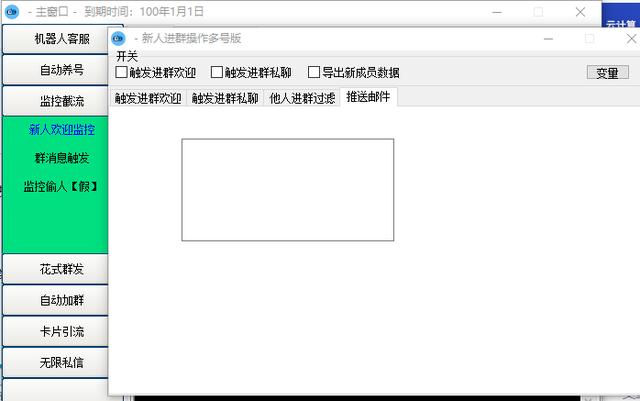Expand the 机器人客服 sidebar section
640x401 pixels.
(62, 40)
